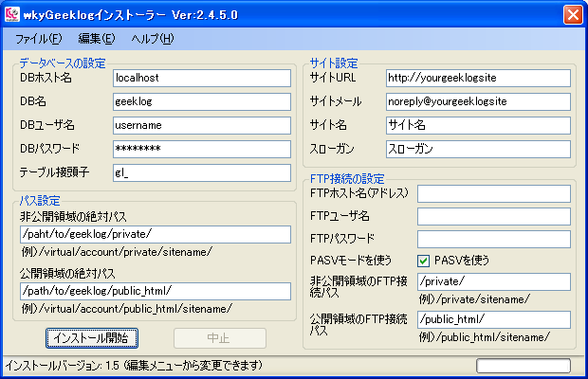Open the 編集(E) menu
This screenshot has height=379, width=588.
97,39
